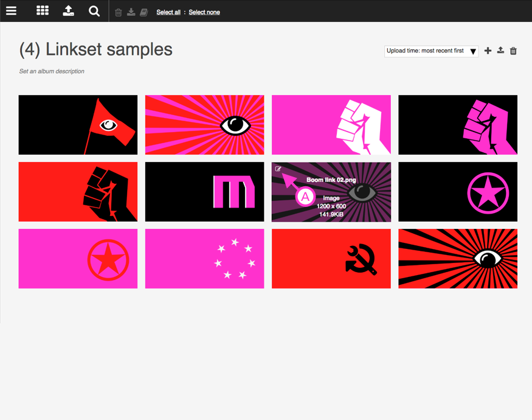
Task: Open the hamburger main menu
Action: 11,11
